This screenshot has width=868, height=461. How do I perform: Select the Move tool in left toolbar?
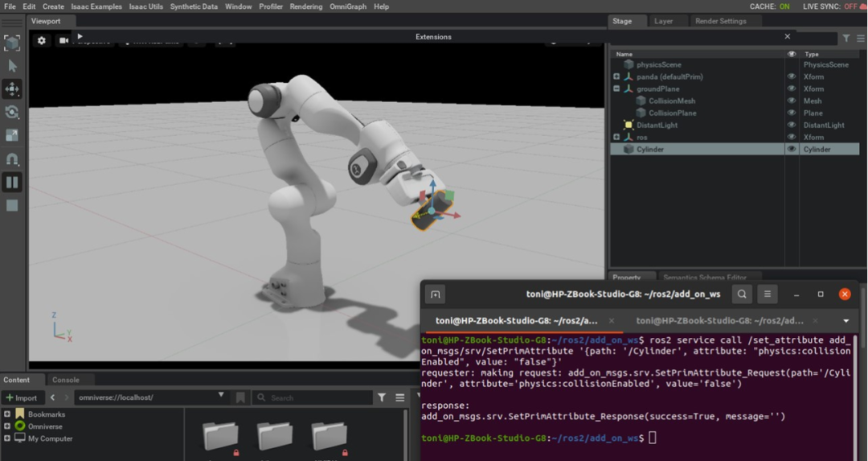coord(12,88)
